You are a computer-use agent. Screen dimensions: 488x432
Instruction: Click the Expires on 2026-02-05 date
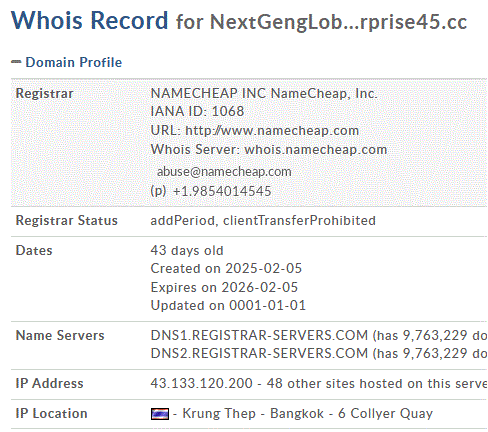[x=224, y=287]
